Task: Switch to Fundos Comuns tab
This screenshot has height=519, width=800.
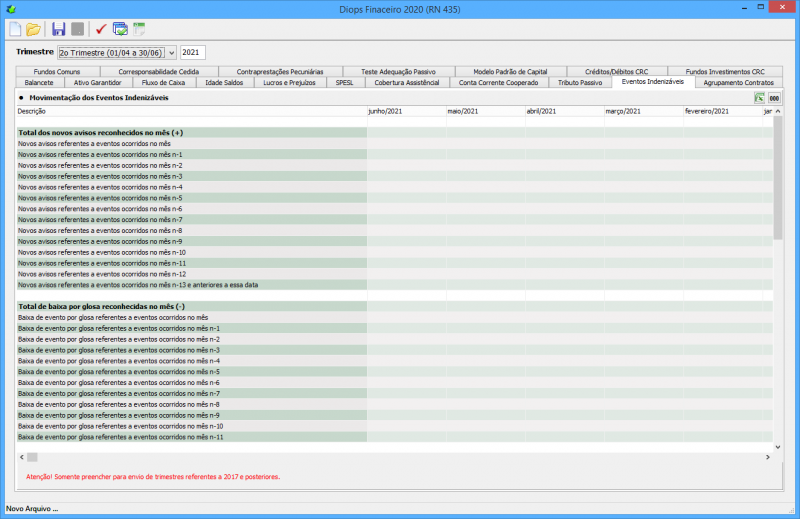Action: click(57, 71)
